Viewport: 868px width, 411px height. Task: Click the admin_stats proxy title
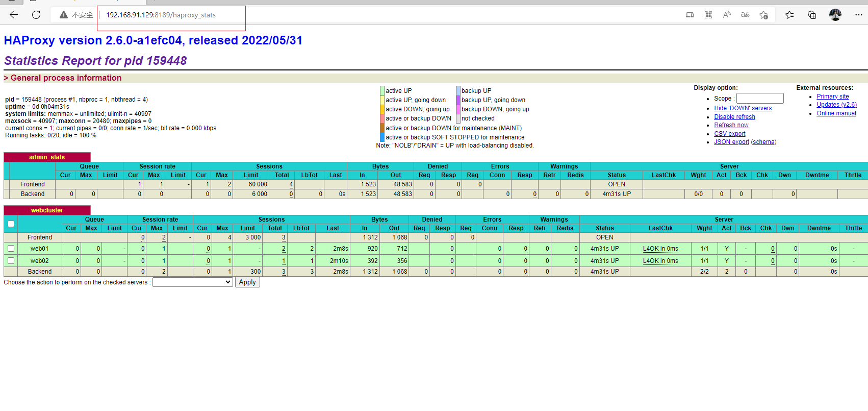(47, 157)
